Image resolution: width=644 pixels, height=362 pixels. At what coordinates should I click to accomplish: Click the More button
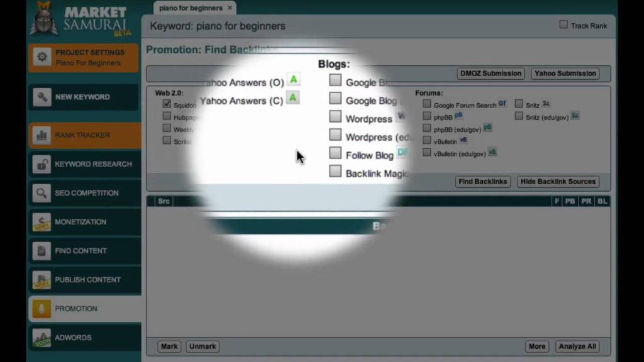pos(537,346)
